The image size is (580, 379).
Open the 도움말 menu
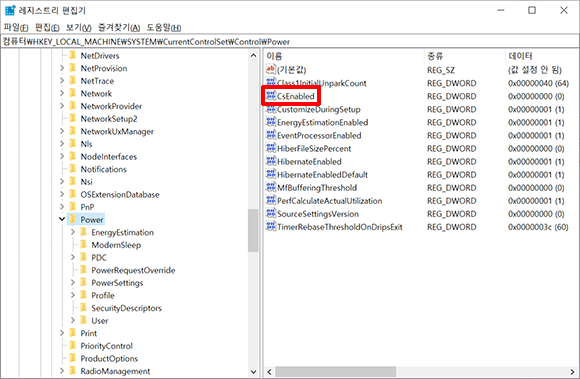click(x=163, y=27)
